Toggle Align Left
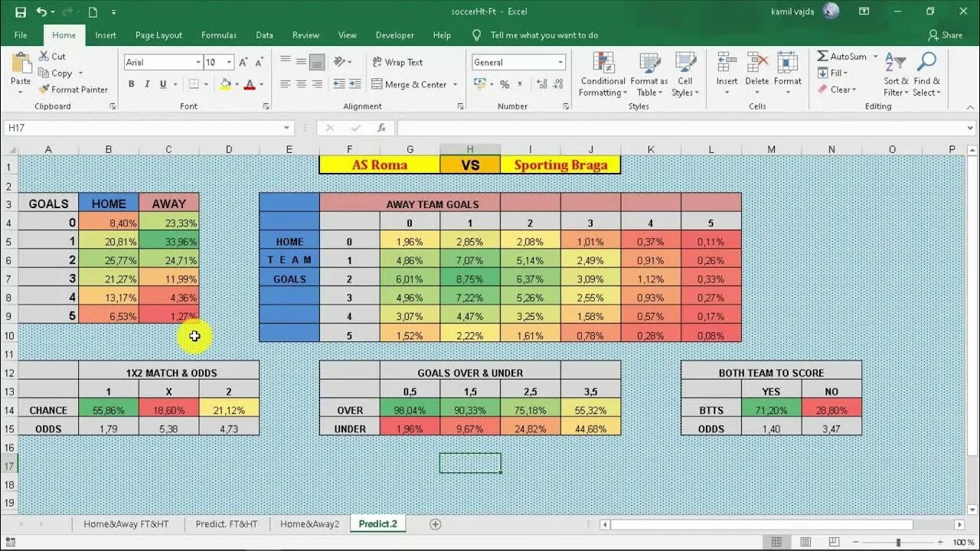The width and height of the screenshot is (980, 551). [x=285, y=84]
